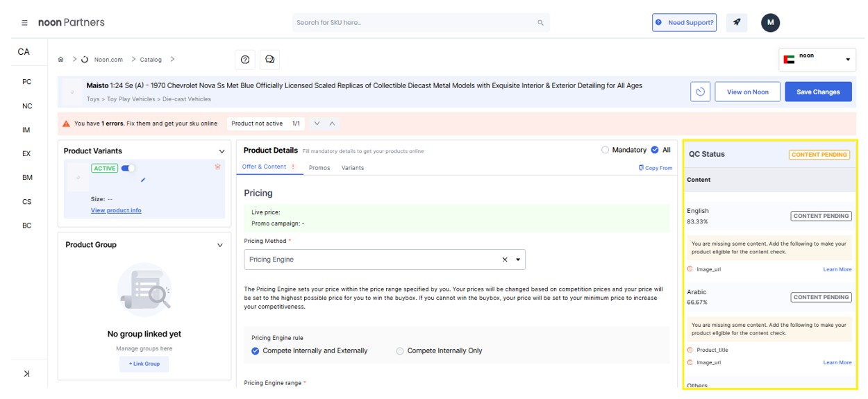This screenshot has width=868, height=399.
Task: Click the search magnifier icon in SKU search
Action: click(x=540, y=23)
